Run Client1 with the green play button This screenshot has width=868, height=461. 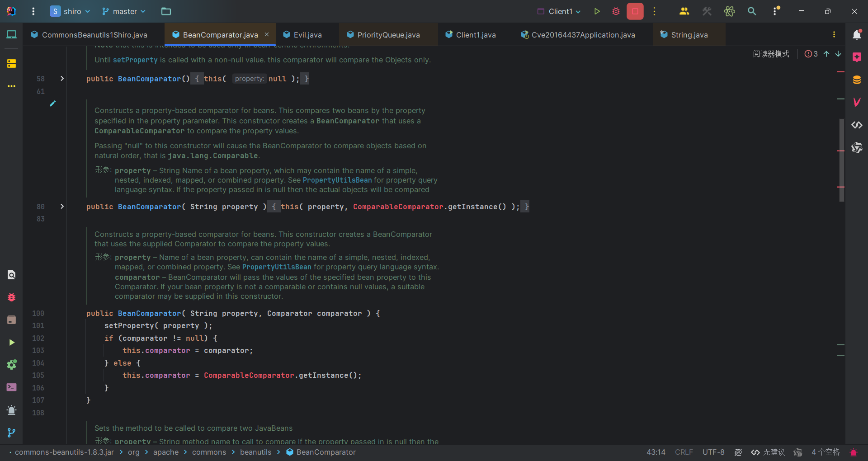(x=597, y=11)
